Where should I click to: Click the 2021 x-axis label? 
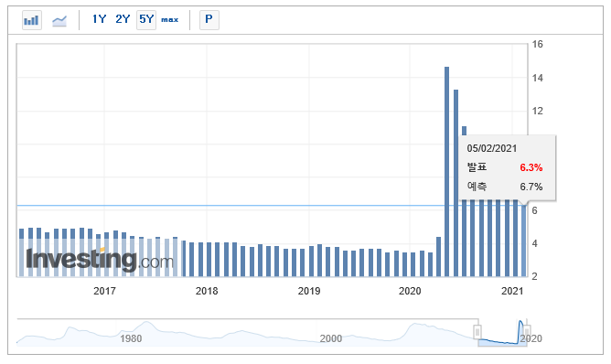tap(512, 291)
